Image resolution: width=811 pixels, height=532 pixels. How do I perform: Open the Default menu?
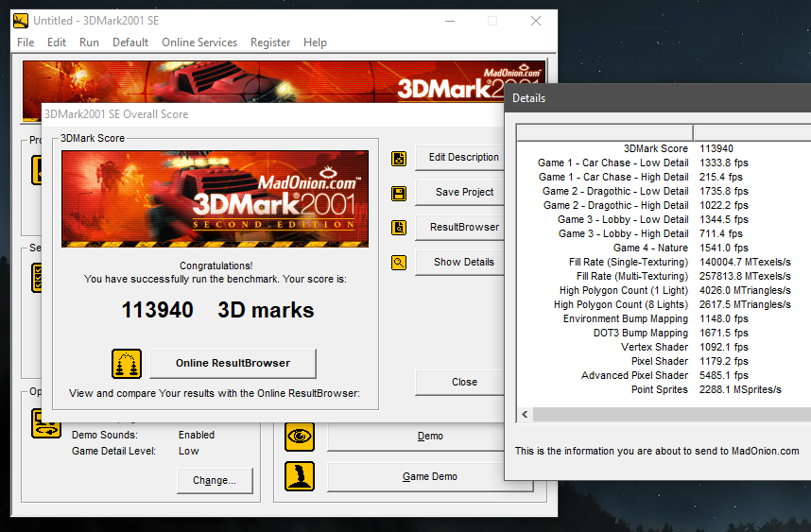tap(130, 43)
